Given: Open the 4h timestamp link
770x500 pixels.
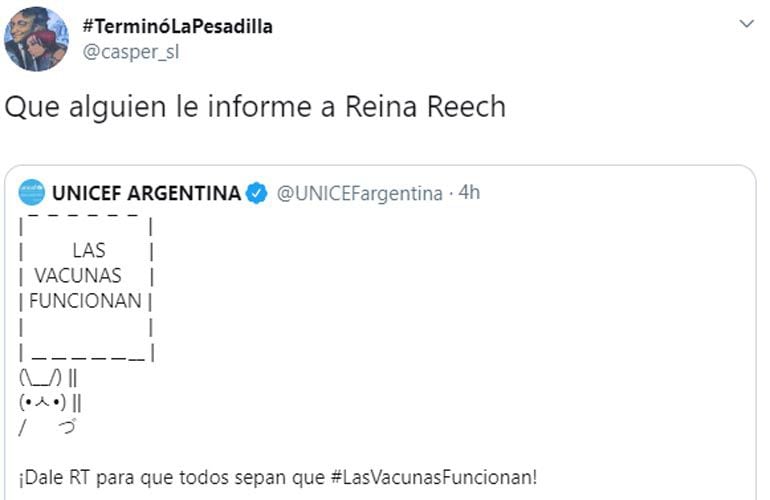Looking at the screenshot, I should pos(468,192).
